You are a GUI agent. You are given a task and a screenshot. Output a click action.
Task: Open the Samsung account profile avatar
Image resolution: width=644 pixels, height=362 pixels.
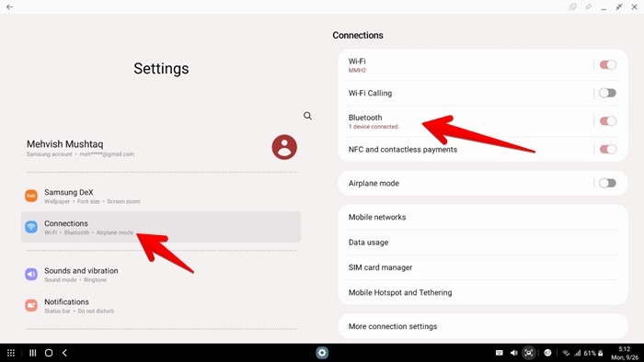284,147
